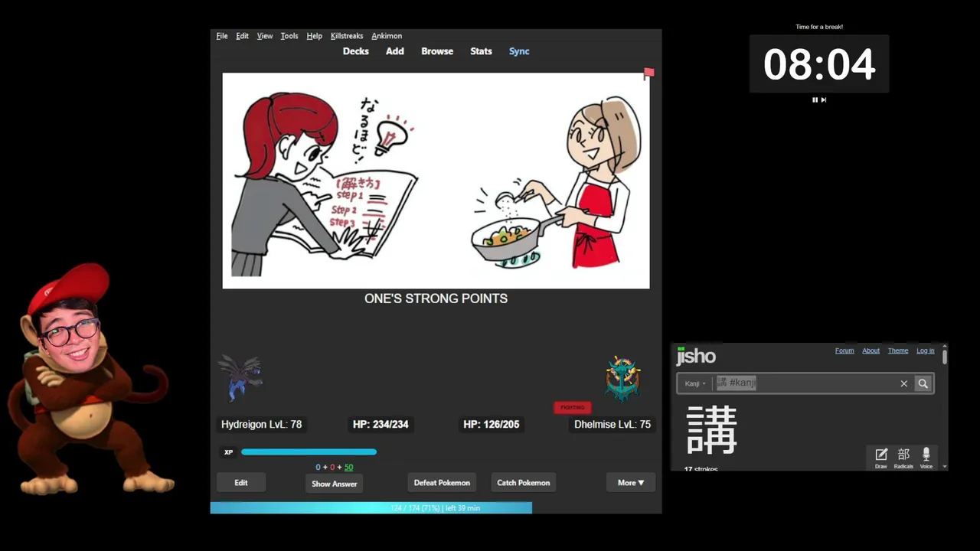The height and width of the screenshot is (551, 980).
Task: Pause the break timer
Action: click(815, 99)
